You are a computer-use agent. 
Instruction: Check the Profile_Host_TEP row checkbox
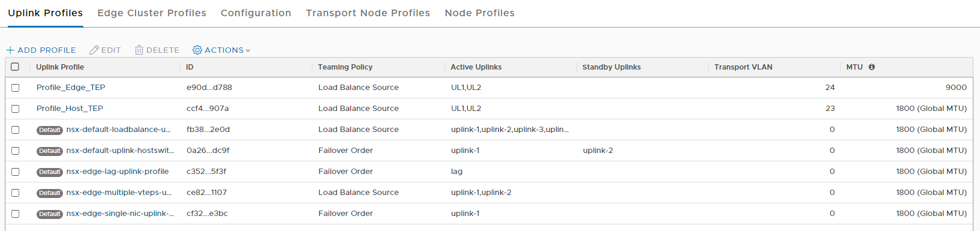coord(15,109)
